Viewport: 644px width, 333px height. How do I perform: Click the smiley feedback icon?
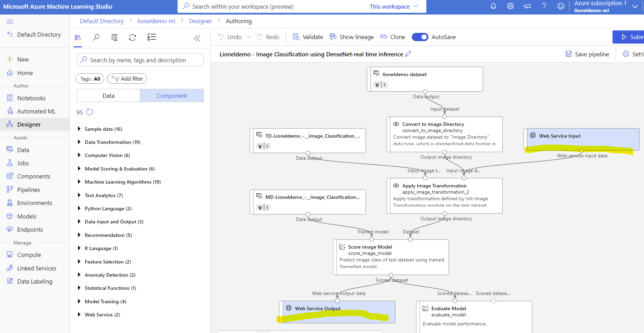pos(561,6)
